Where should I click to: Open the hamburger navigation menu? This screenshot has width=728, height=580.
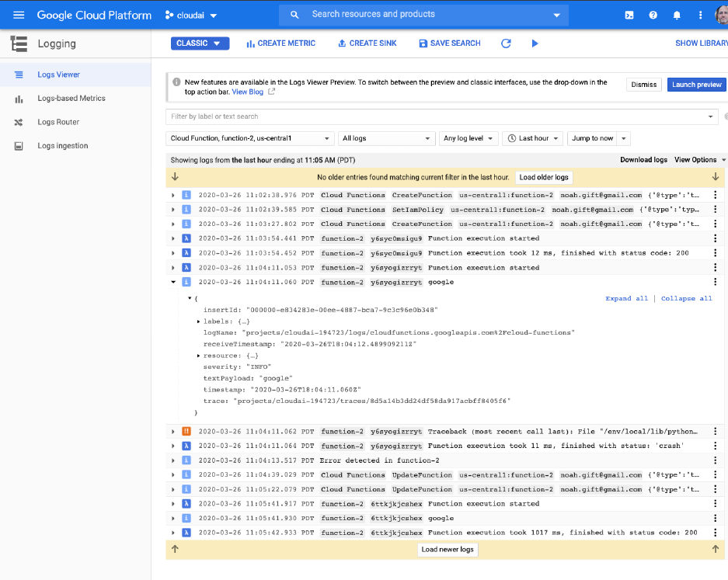tap(19, 16)
